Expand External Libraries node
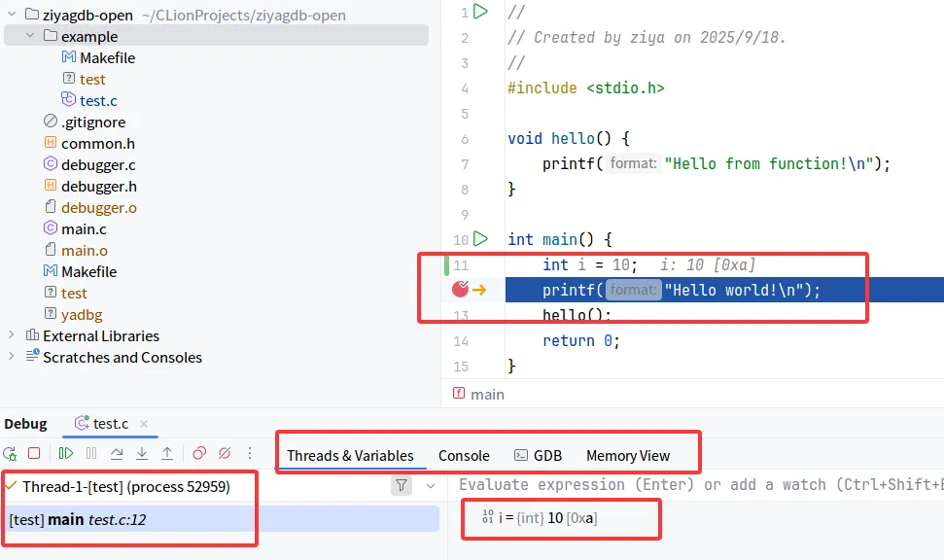This screenshot has height=560, width=944. click(12, 335)
